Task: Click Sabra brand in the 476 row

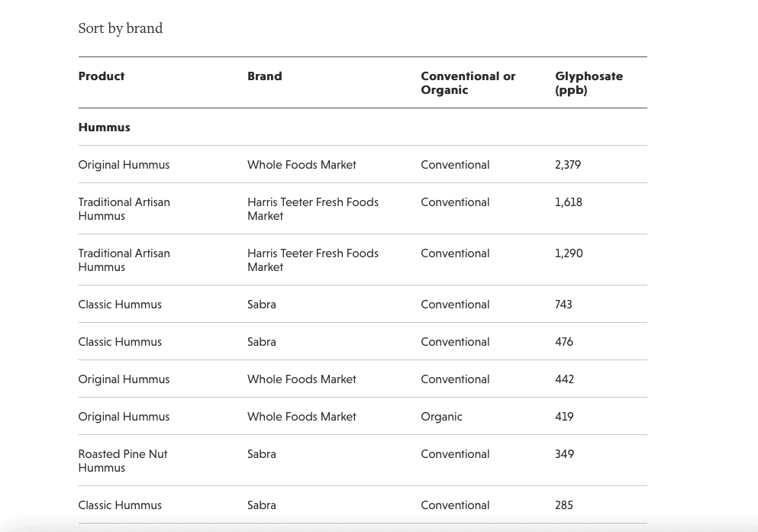Action: 262,342
